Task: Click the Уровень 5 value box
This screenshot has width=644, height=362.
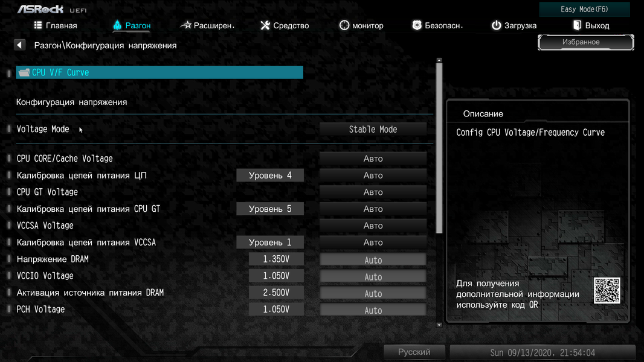Action: coord(270,209)
